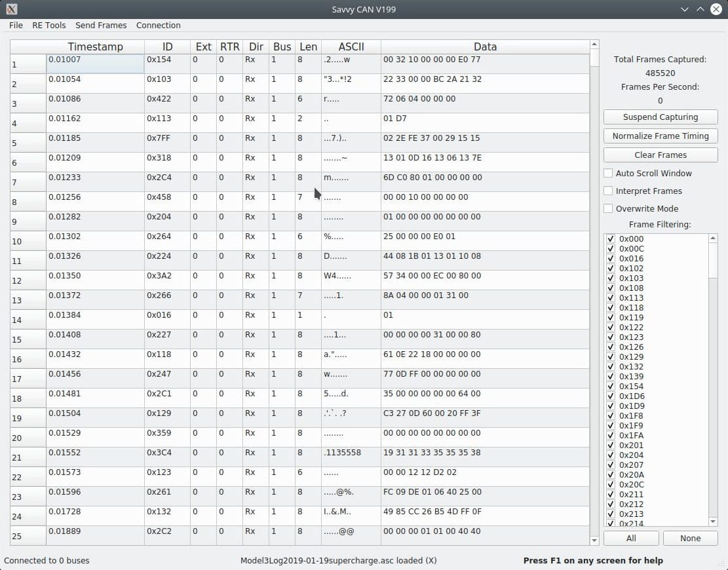
Task: Click Normalize Frame Timing button
Action: pyautogui.click(x=661, y=136)
